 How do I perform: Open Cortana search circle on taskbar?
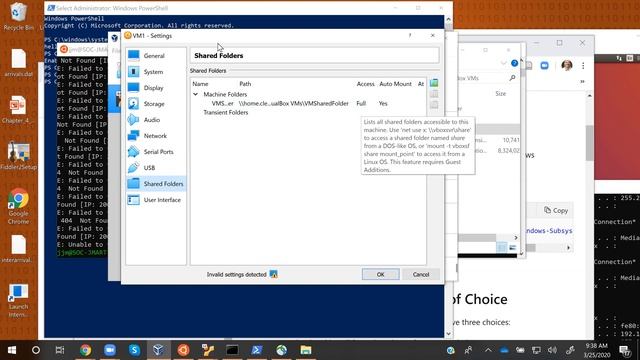pos(36,350)
